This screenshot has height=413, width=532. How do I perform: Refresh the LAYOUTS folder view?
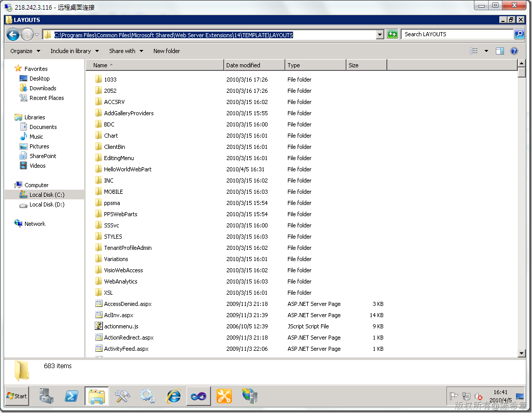coord(392,34)
